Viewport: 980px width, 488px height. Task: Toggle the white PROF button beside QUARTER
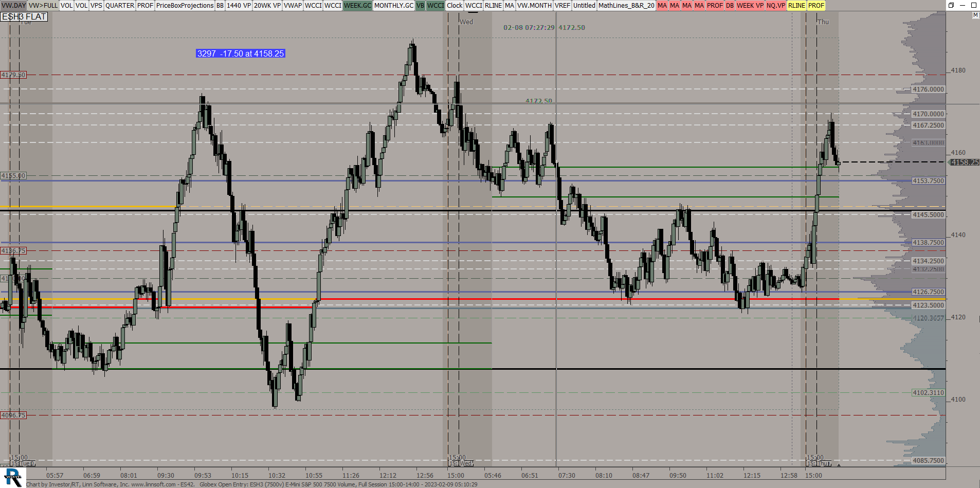point(145,5)
